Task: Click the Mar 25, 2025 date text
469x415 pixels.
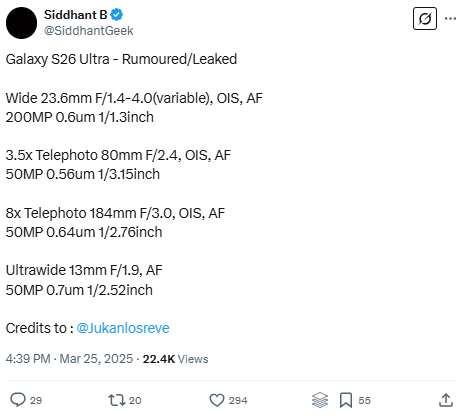Action: 96,359
